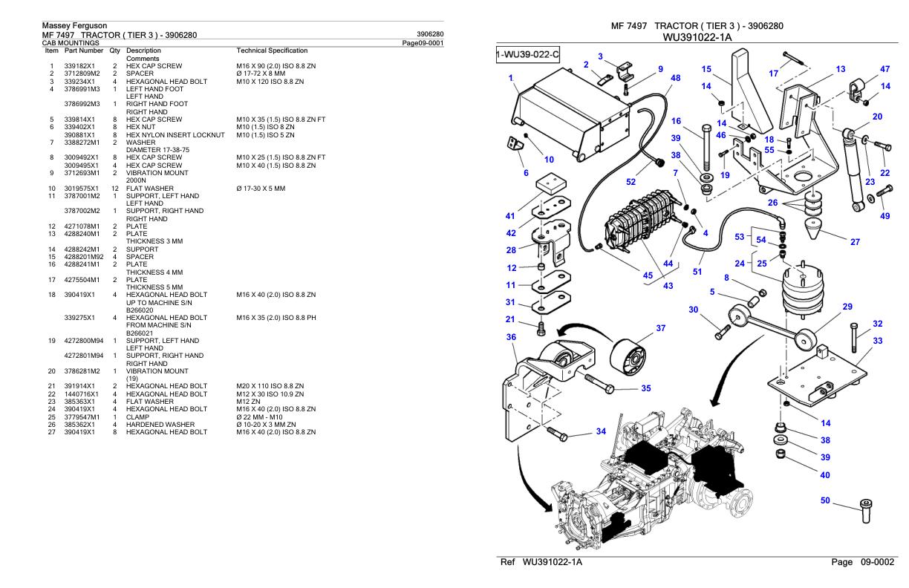Click part number 3787001M2
909x588 pixels.
(83, 196)
